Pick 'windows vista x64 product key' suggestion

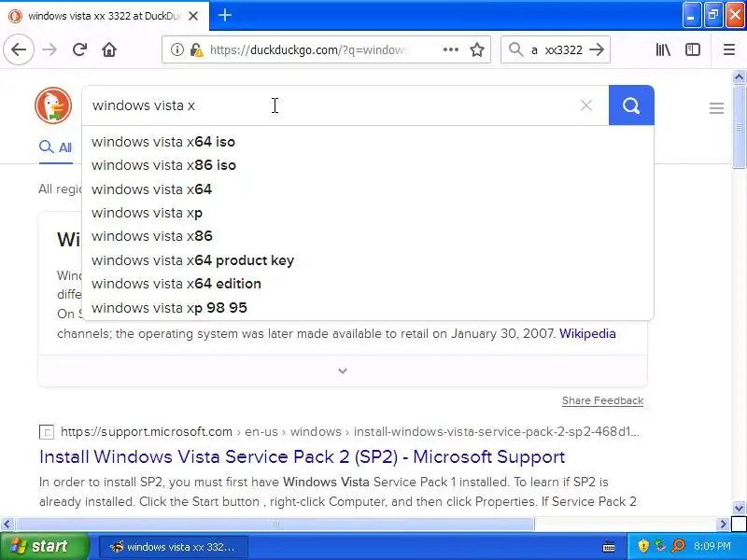[368, 260]
